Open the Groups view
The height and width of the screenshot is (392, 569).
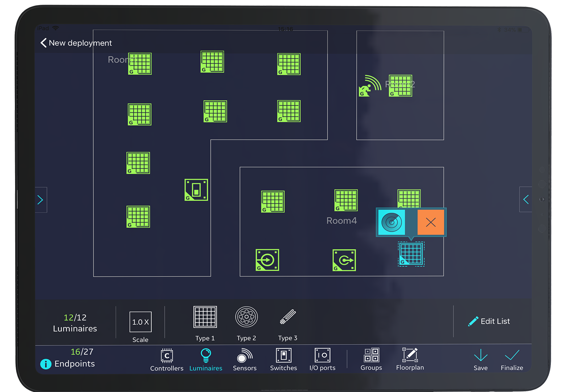(x=371, y=359)
